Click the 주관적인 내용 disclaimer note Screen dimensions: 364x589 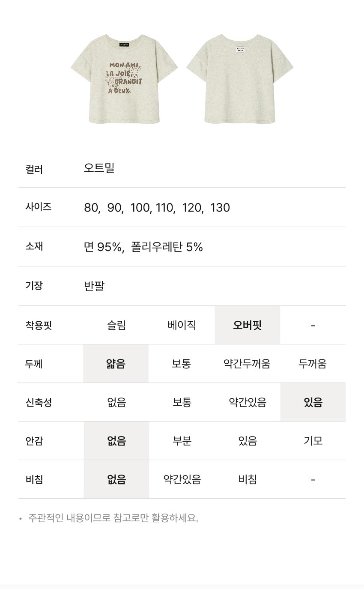(x=113, y=518)
